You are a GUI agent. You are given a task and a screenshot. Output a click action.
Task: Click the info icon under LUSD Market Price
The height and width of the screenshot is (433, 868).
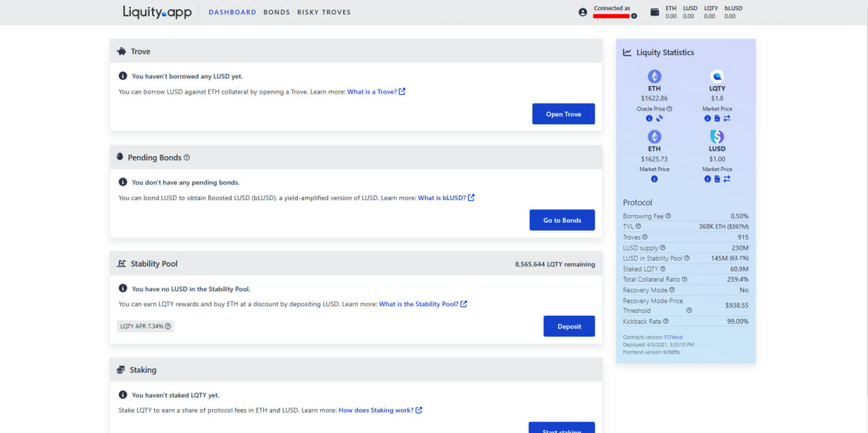tap(707, 179)
